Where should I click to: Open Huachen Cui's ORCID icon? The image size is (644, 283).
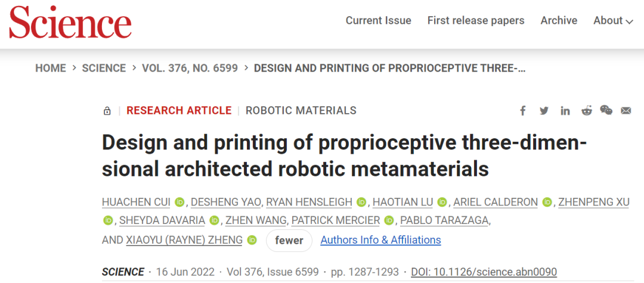tap(179, 202)
